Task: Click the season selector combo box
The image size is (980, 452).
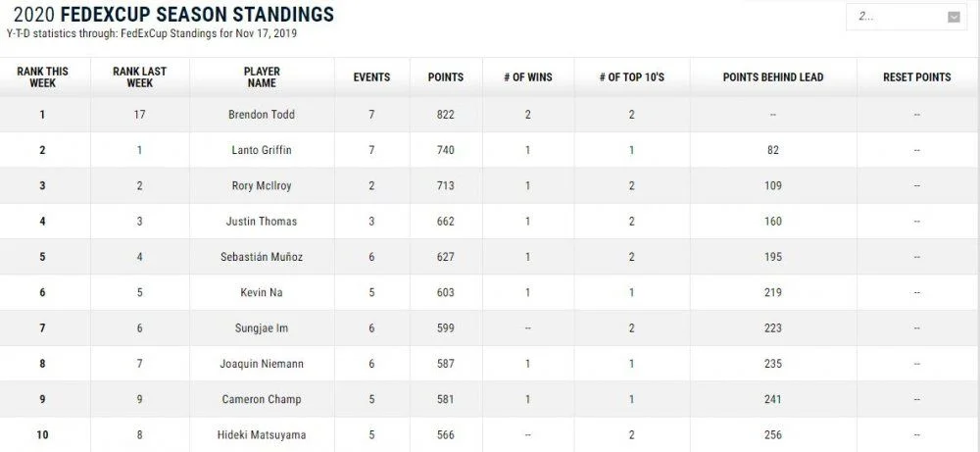Action: tap(906, 17)
